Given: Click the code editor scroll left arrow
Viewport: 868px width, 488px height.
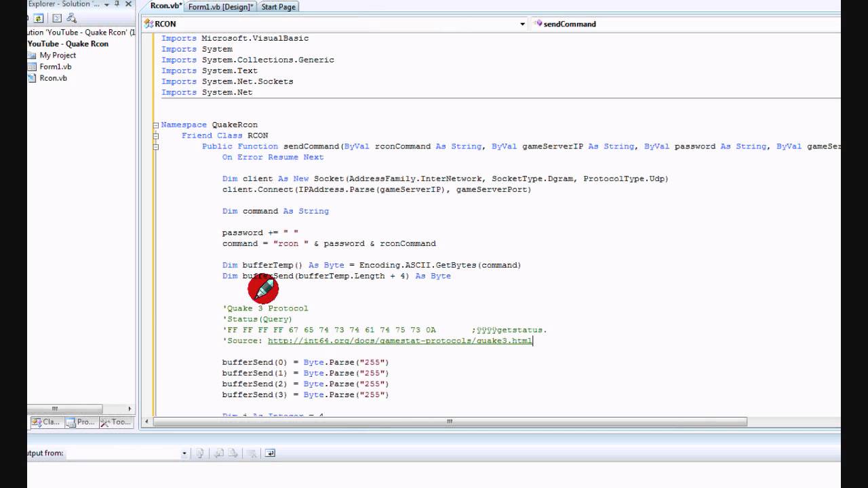Looking at the screenshot, I should 147,422.
